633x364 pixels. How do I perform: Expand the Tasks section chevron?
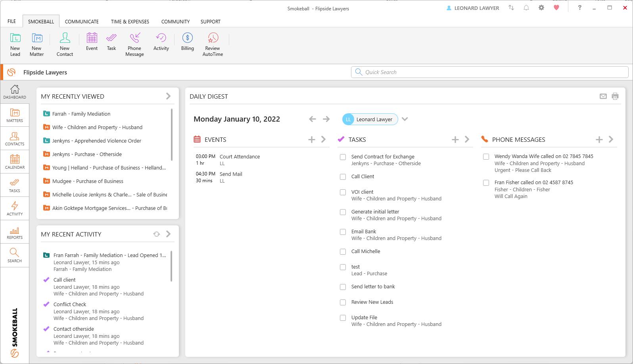(x=467, y=139)
